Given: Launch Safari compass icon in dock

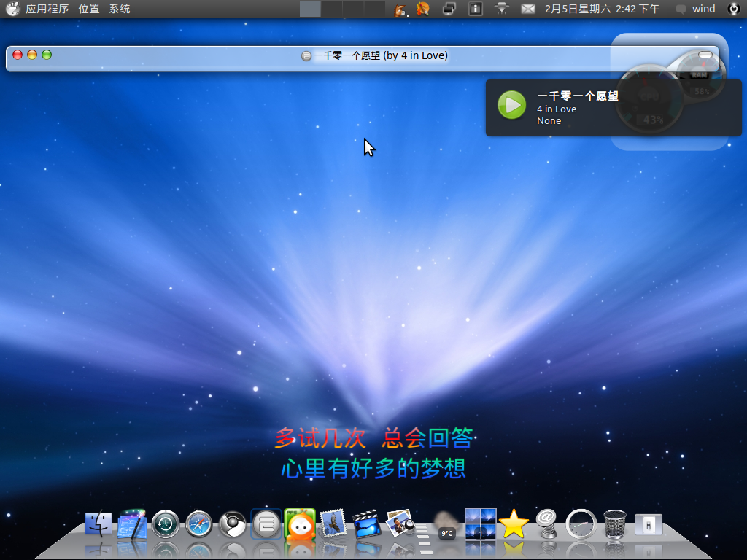Looking at the screenshot, I should (199, 524).
